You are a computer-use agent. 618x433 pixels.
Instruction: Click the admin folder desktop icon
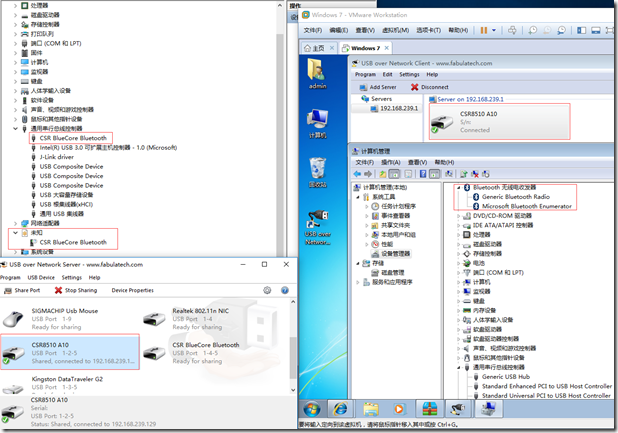317,74
